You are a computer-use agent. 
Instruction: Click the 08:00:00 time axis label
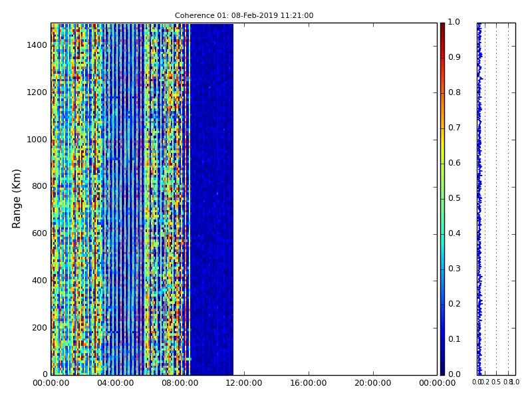180,383
